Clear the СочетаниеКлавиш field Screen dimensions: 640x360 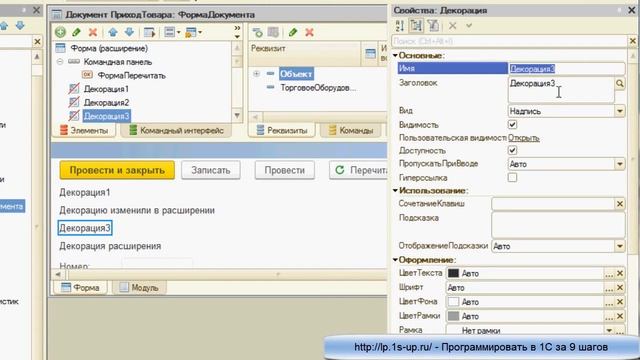620,204
